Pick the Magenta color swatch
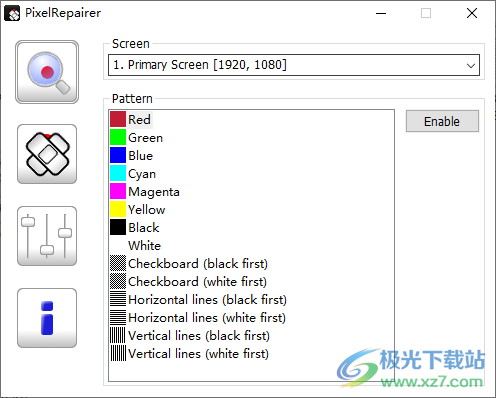This screenshot has width=496, height=398. coord(118,192)
